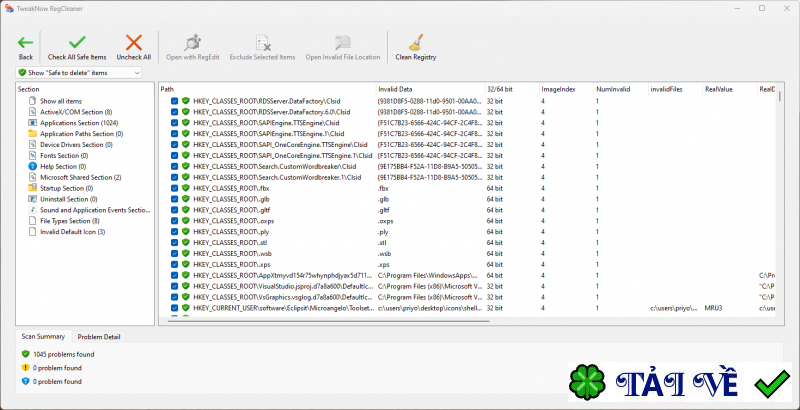Uncheck SAPIEngine.TTSEngine\Clsid checkbox
Image resolution: width=800 pixels, height=410 pixels.
coord(174,123)
